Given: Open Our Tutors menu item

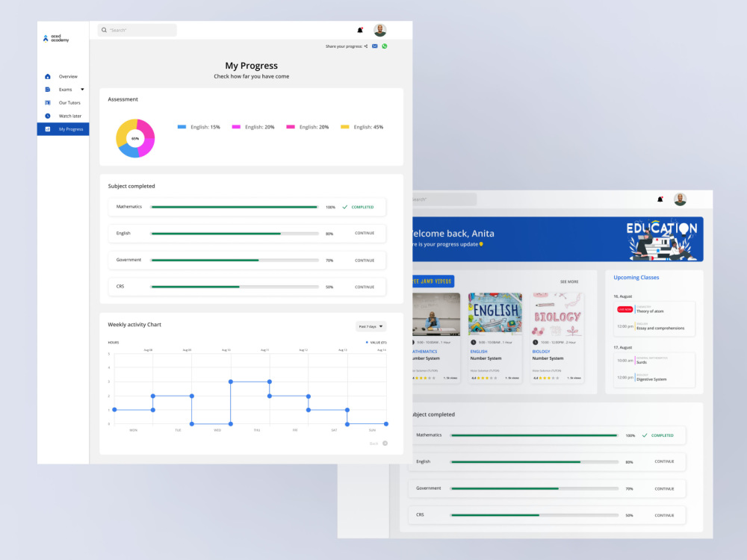Looking at the screenshot, I should 69,103.
